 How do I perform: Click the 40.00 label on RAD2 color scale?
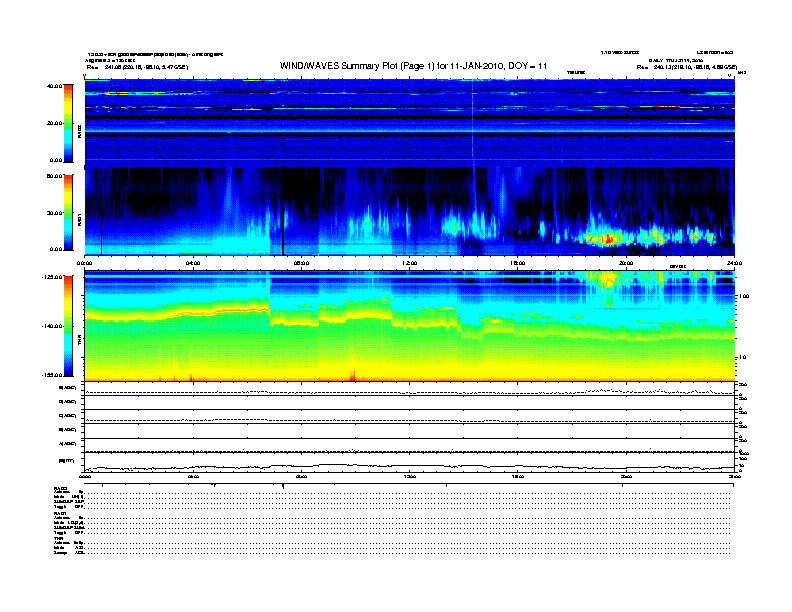point(54,86)
